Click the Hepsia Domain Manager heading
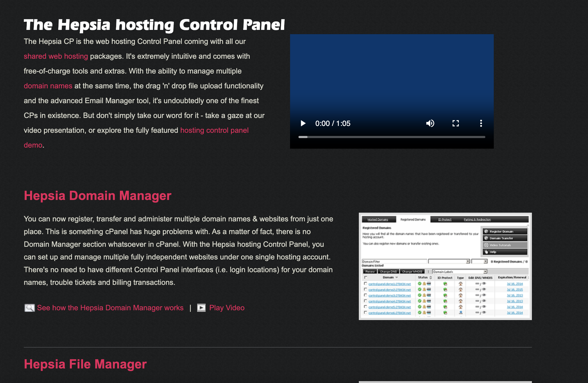 click(98, 196)
